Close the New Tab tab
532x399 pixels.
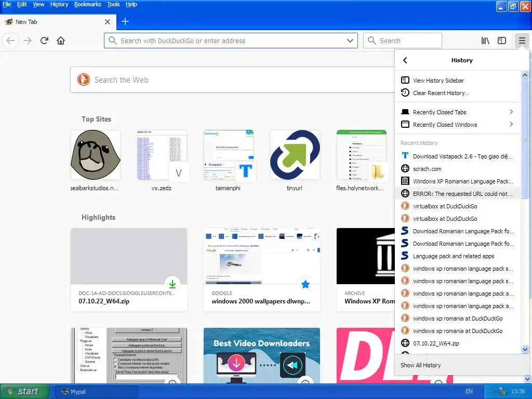[108, 22]
